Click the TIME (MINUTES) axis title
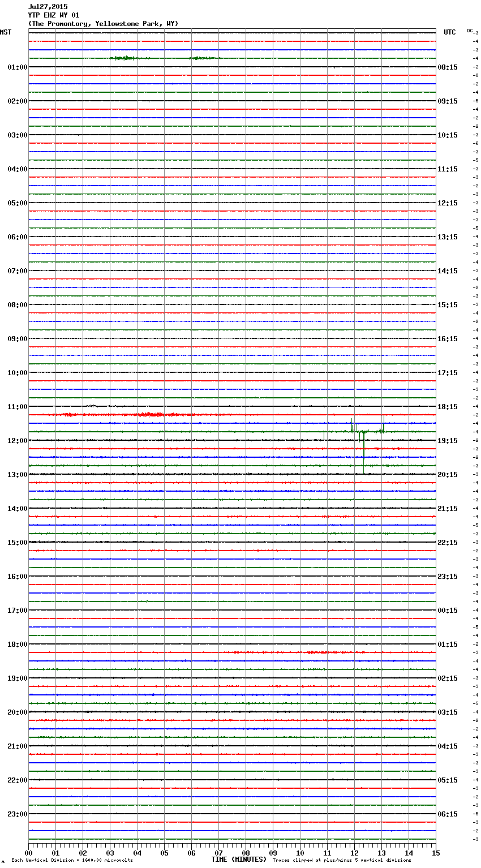This screenshot has width=481, height=868. (x=239, y=860)
